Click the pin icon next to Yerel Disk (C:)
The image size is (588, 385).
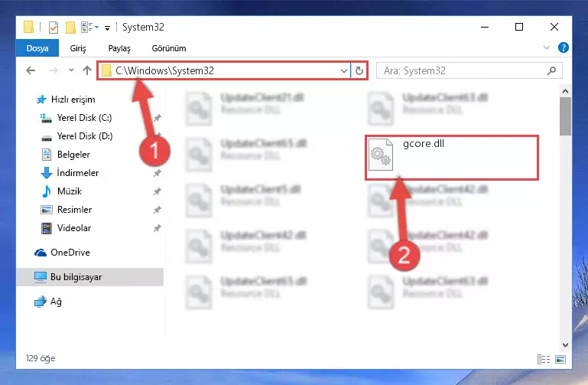157,118
